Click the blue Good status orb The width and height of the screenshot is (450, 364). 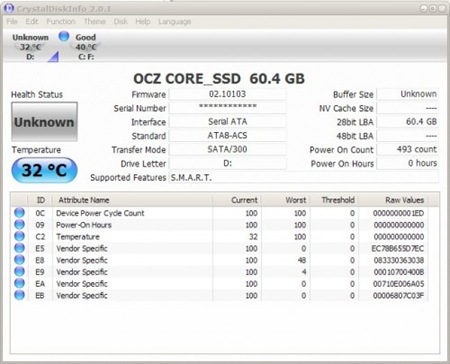(x=64, y=36)
